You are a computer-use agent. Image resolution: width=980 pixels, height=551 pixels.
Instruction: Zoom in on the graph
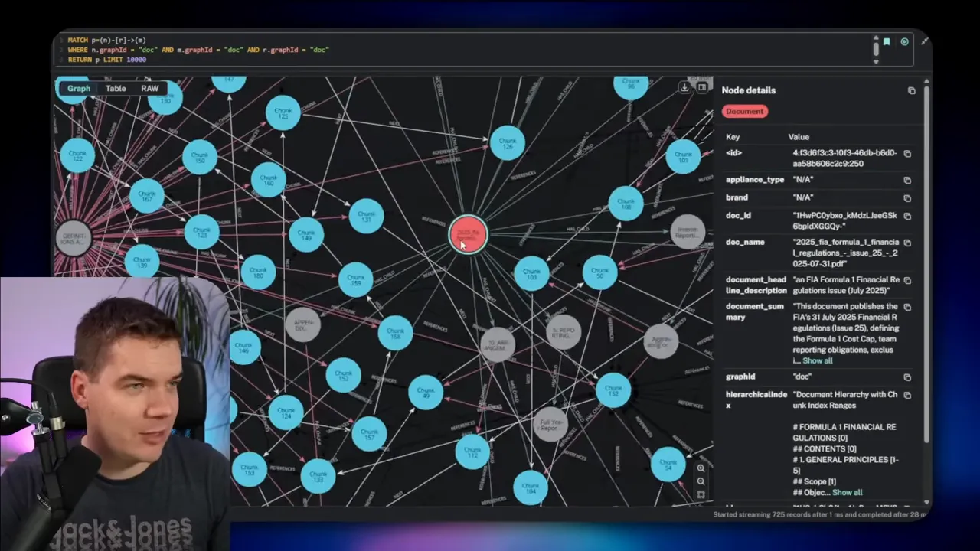701,468
